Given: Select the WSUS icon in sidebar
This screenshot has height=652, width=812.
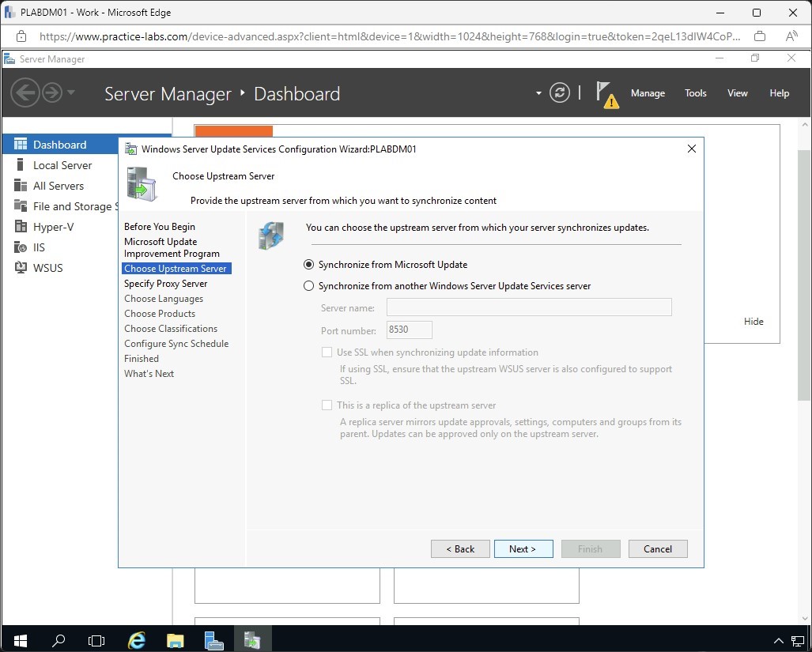Looking at the screenshot, I should click(21, 268).
